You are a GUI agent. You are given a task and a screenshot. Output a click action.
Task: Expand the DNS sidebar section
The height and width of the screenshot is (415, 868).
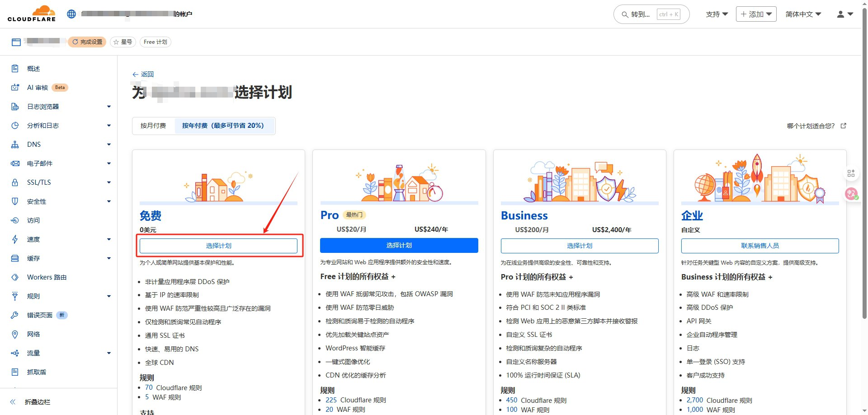tap(108, 145)
